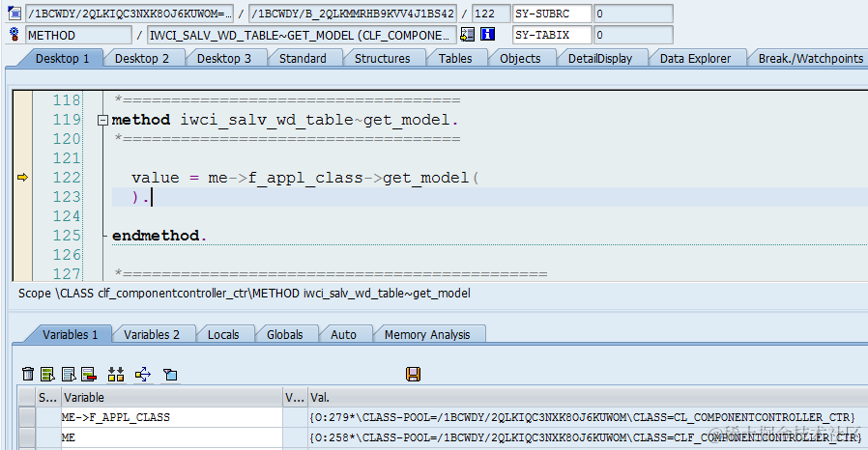Open the Tables tab
868x450 pixels.
click(455, 59)
